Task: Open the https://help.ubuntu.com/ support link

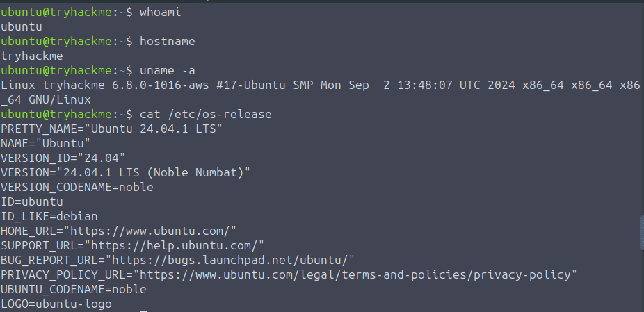Action: tap(175, 245)
